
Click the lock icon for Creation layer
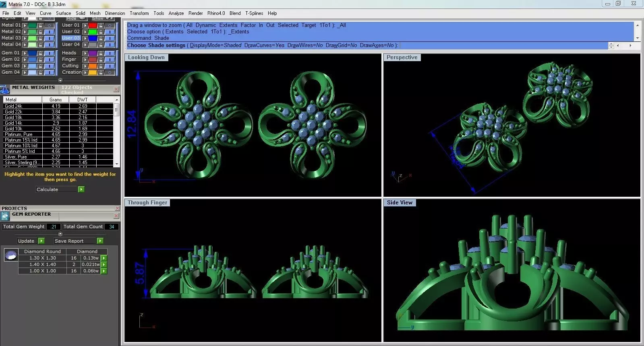[x=101, y=72]
